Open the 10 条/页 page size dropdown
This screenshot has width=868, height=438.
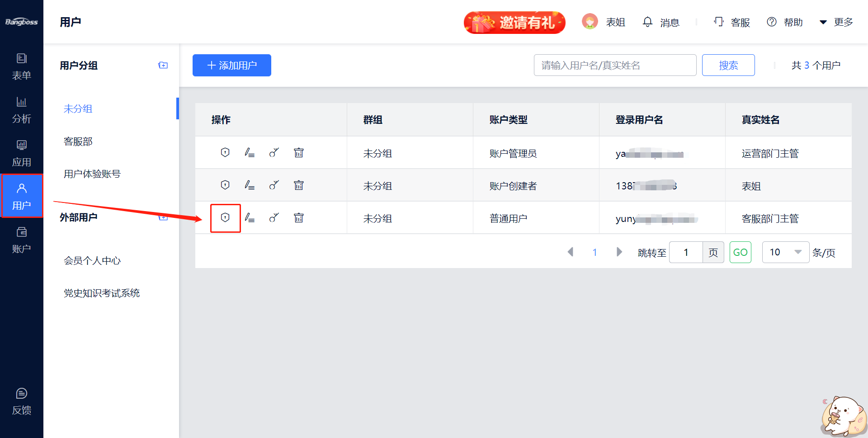(785, 252)
